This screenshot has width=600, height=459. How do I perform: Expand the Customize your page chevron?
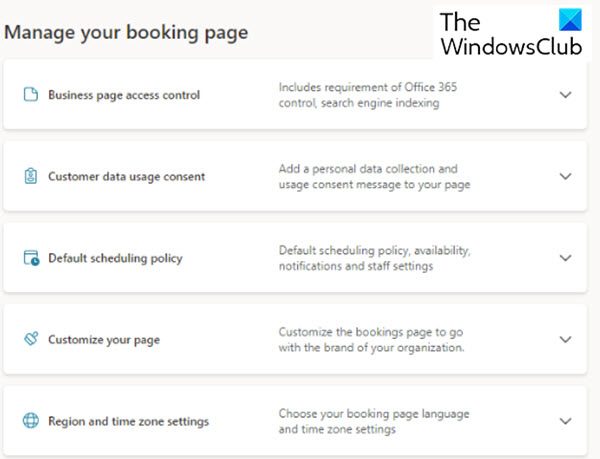coord(565,340)
